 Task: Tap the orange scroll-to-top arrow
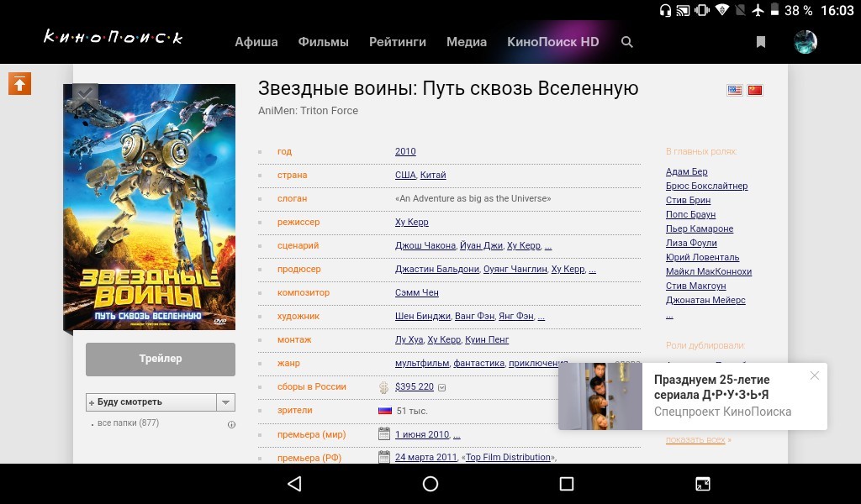click(x=19, y=83)
